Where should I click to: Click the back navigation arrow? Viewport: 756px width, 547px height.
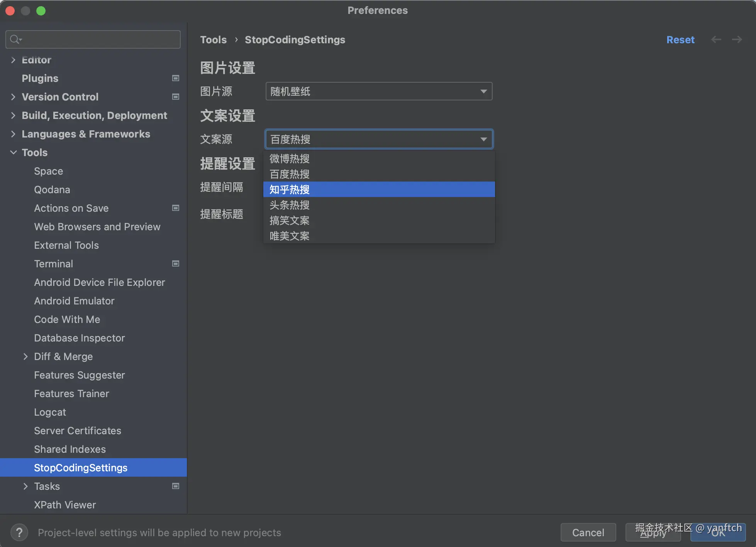coord(716,39)
